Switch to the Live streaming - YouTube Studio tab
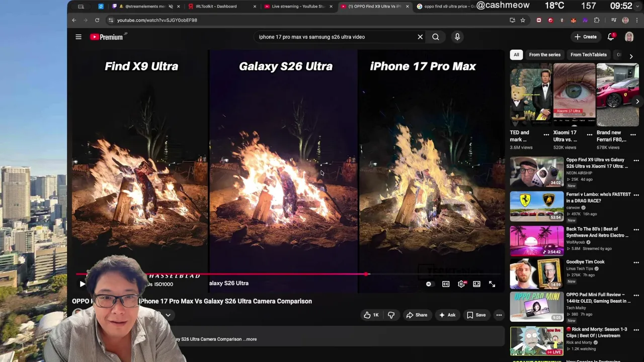644x362 pixels. click(x=298, y=7)
